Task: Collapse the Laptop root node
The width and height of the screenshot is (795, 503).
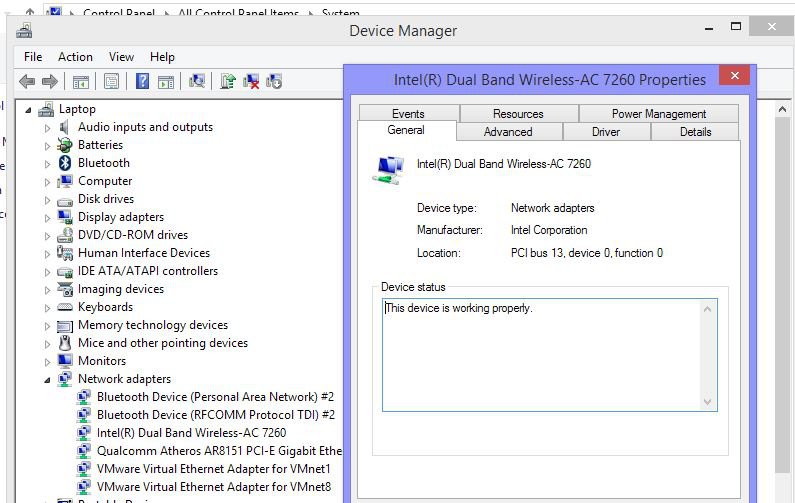Action: click(x=28, y=110)
